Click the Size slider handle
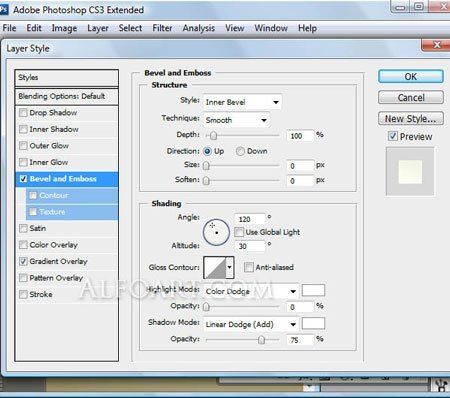This screenshot has width=450, height=398. pyautogui.click(x=206, y=166)
